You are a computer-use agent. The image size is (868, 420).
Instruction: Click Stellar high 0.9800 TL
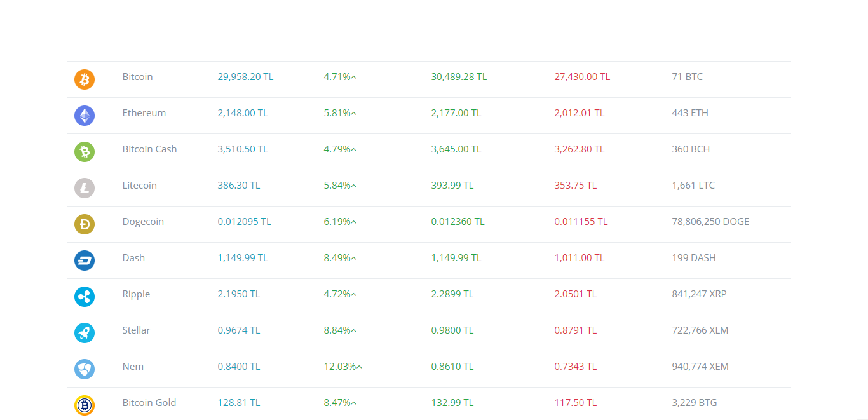point(452,330)
